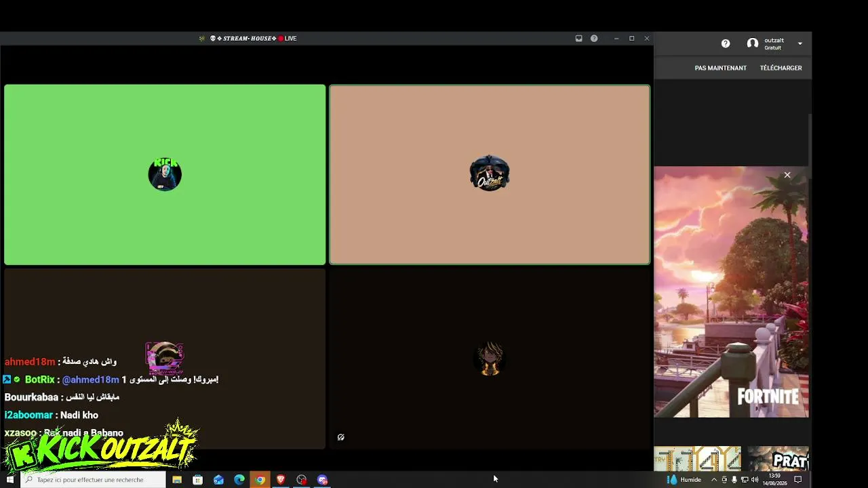868x488 pixels.
Task: Select the Outzalt avatar in the tan tile
Action: coord(490,174)
